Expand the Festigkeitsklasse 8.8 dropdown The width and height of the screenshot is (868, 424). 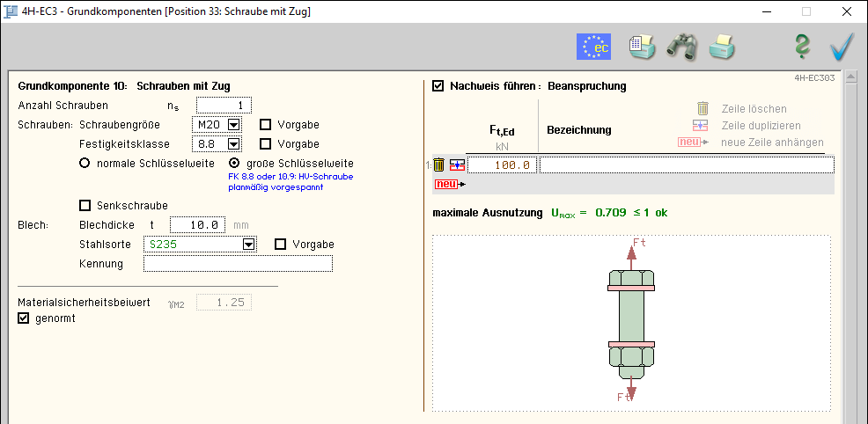click(233, 143)
